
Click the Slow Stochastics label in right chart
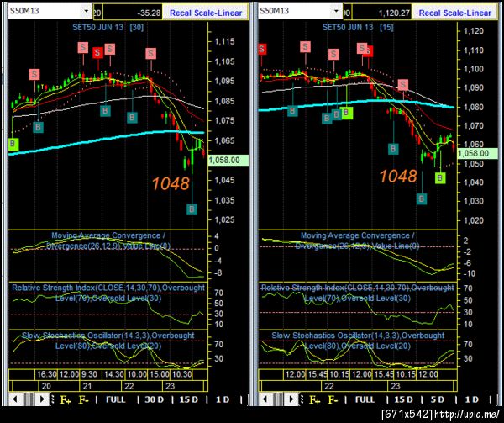pos(358,341)
